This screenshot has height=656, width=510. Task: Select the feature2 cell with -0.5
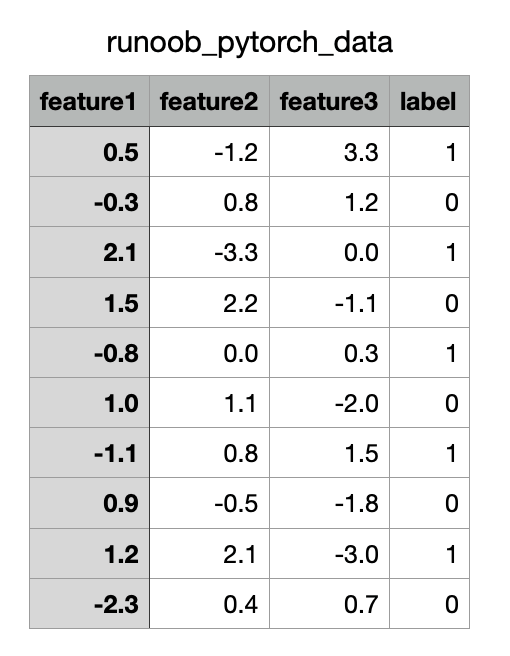(210, 503)
